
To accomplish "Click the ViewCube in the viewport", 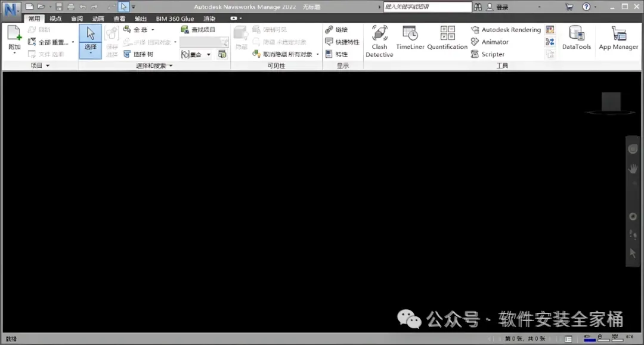I will pyautogui.click(x=611, y=102).
